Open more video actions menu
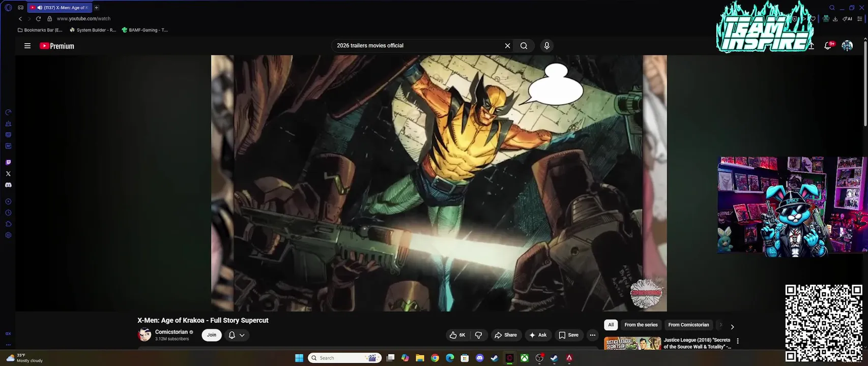Screen dimensions: 868x366 [592, 335]
